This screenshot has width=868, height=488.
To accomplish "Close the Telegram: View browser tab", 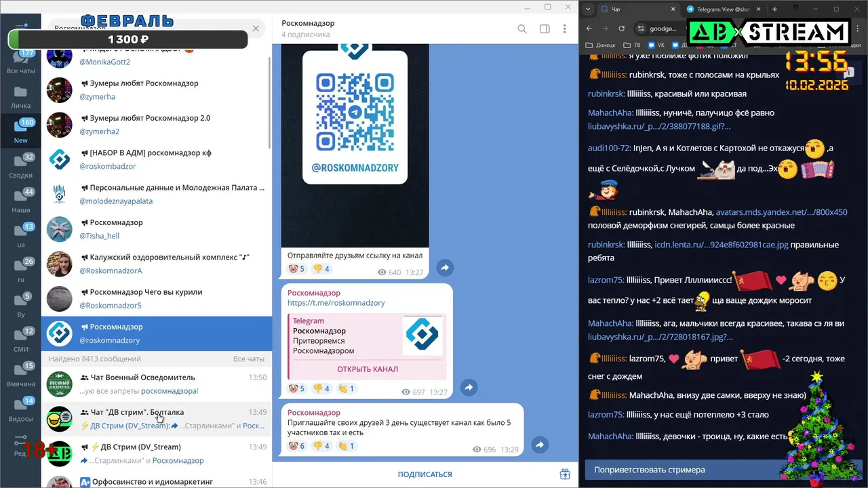I will tap(758, 9).
